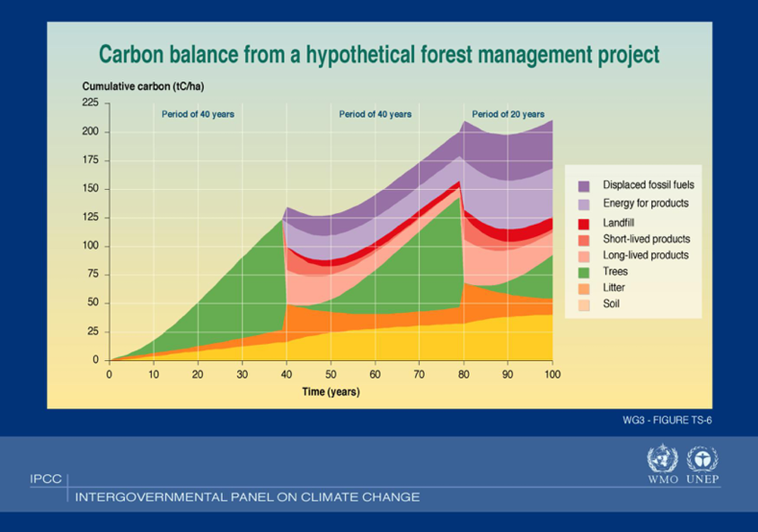Click the green Trees legend swatch
The height and width of the screenshot is (532, 758).
[x=584, y=272]
